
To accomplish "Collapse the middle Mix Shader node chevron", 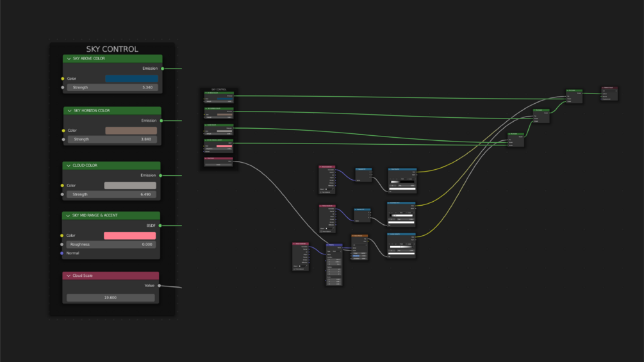I will (535, 110).
